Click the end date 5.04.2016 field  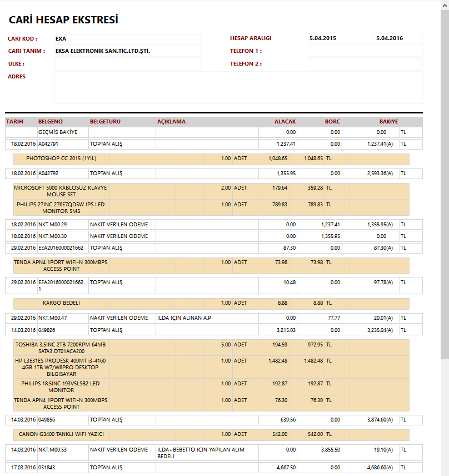point(397,39)
